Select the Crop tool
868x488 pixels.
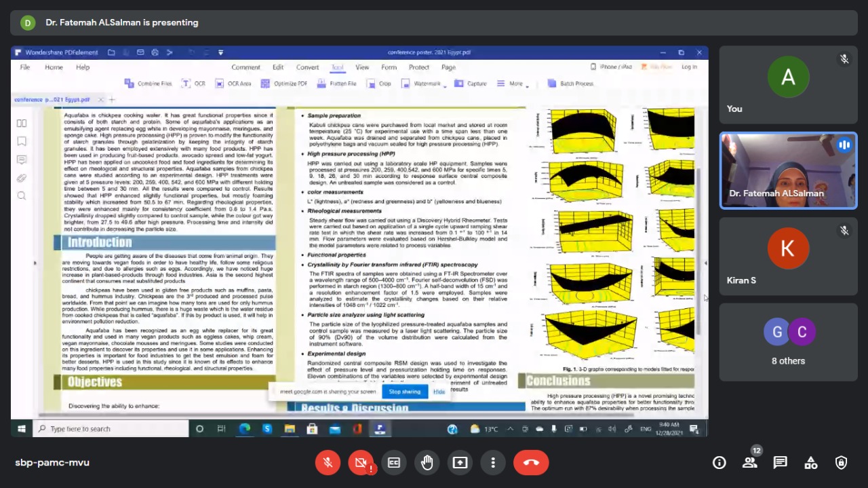(379, 83)
